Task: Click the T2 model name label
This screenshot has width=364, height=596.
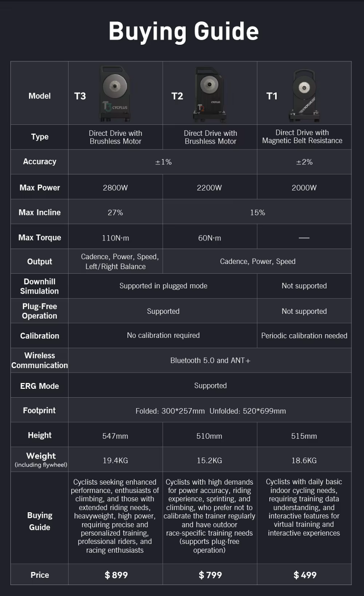Action: tap(177, 96)
